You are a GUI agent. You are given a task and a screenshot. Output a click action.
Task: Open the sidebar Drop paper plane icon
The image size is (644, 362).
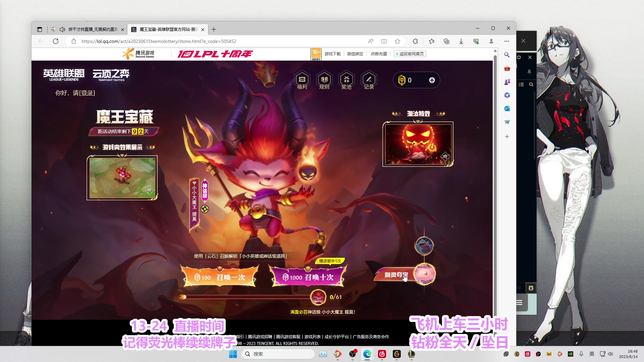[x=507, y=122]
